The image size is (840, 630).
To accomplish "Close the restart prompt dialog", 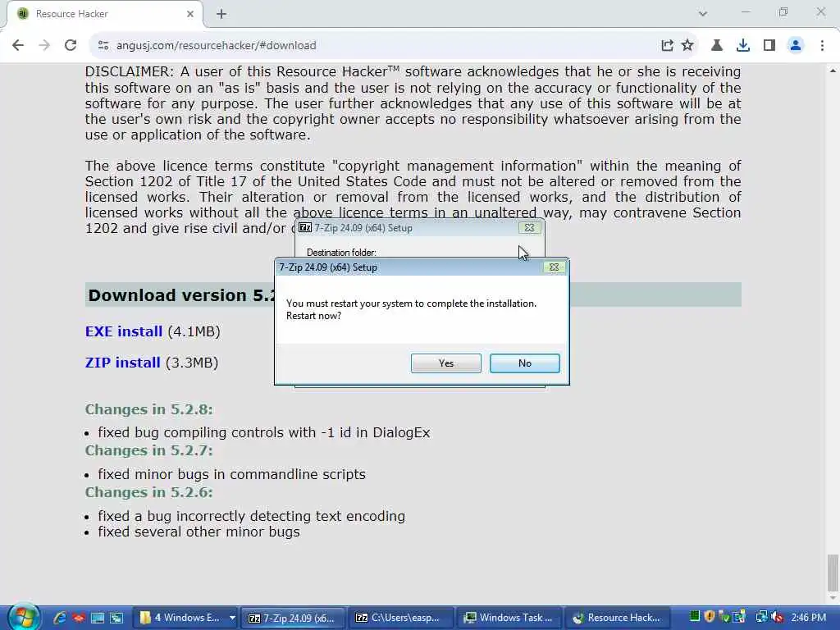I will pyautogui.click(x=554, y=267).
